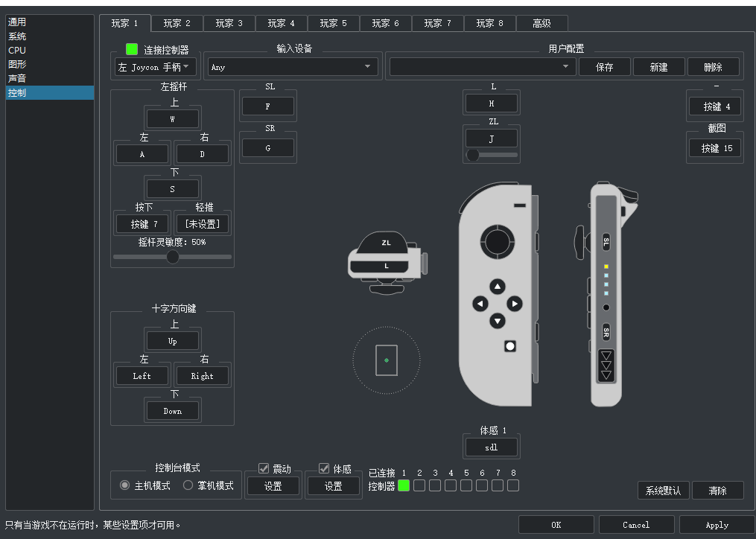The image size is (756, 539).
Task: Click the D-pad up arrow on Joycon image
Action: tap(498, 287)
